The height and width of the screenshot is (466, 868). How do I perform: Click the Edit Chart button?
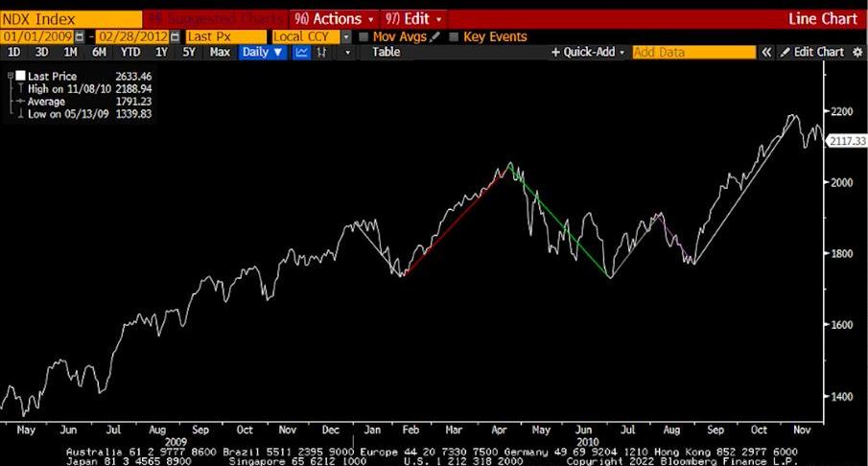click(811, 52)
